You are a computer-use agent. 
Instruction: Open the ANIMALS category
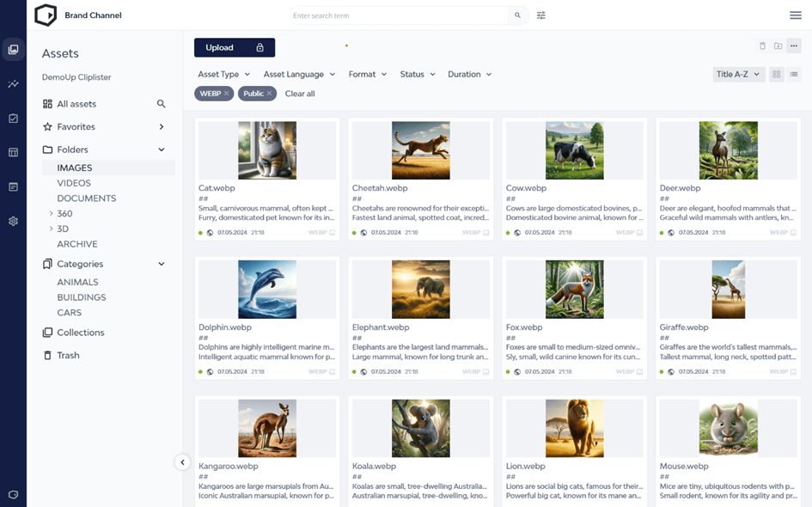click(77, 282)
